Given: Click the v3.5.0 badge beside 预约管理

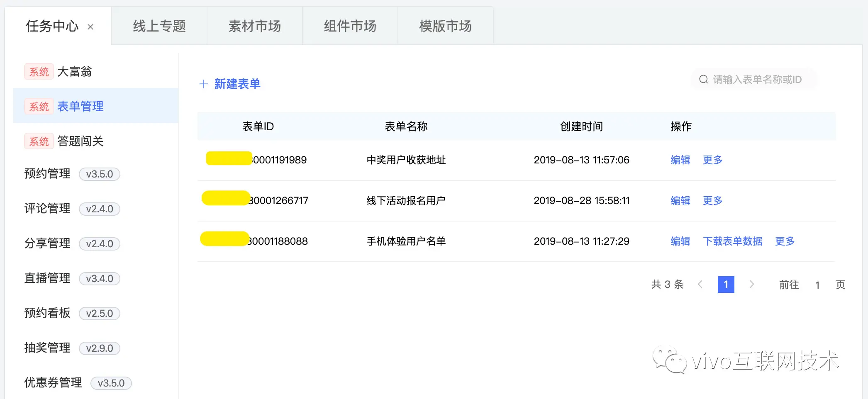Looking at the screenshot, I should click(x=100, y=174).
